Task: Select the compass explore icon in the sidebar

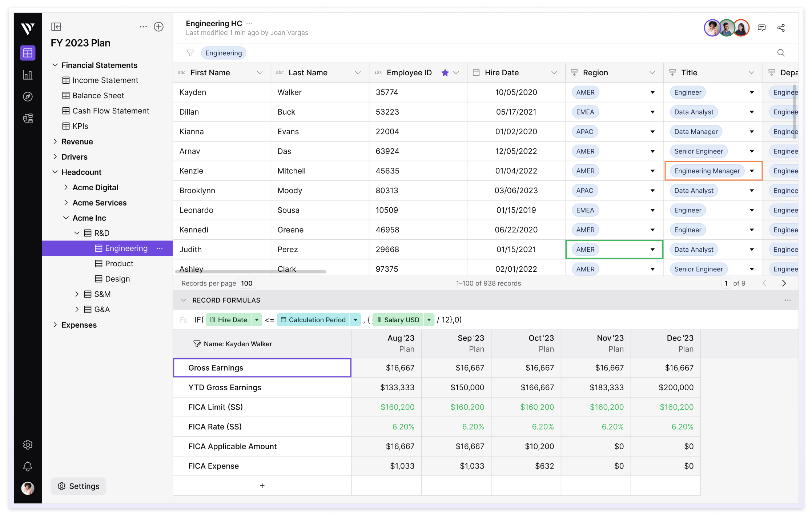Action: coord(28,96)
